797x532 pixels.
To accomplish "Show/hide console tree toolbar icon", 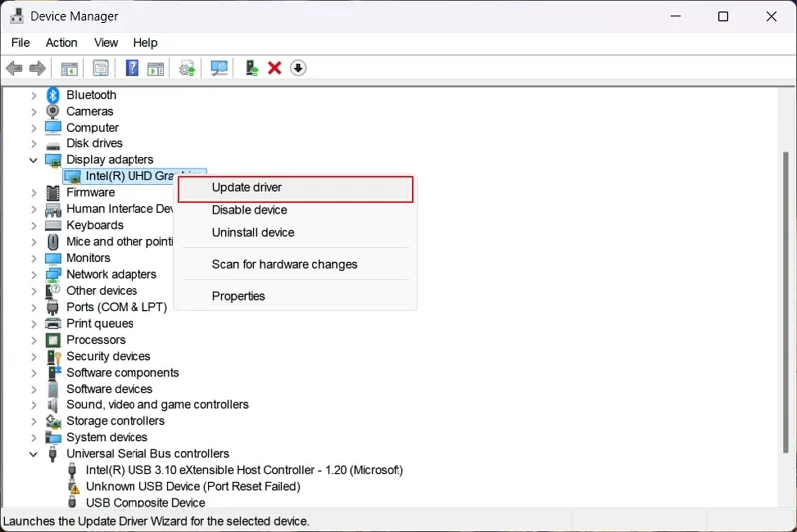I will pos(69,68).
